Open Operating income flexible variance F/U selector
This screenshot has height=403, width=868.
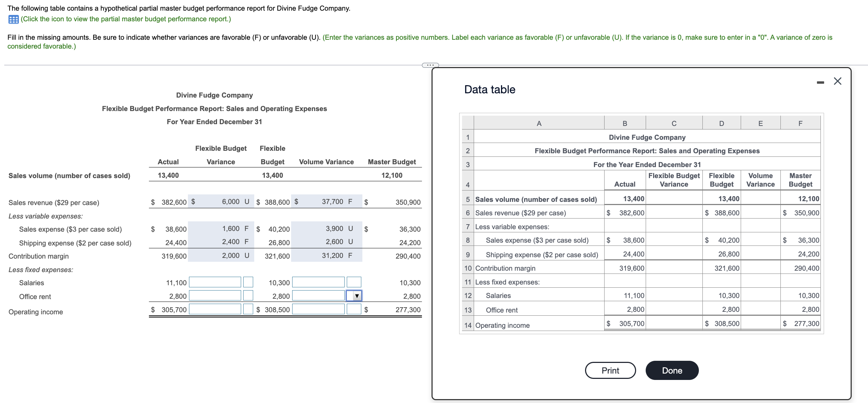click(248, 309)
